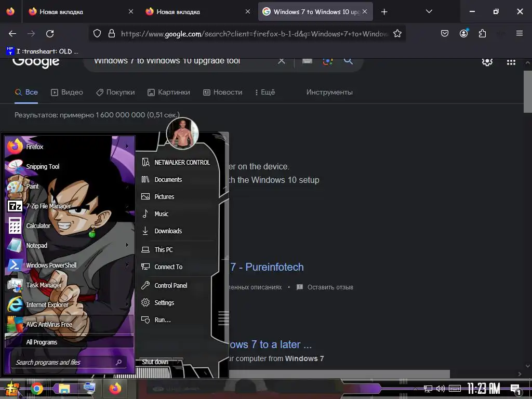Open Firefox application menu
Screen dimensions: 532x399
pos(519,33)
